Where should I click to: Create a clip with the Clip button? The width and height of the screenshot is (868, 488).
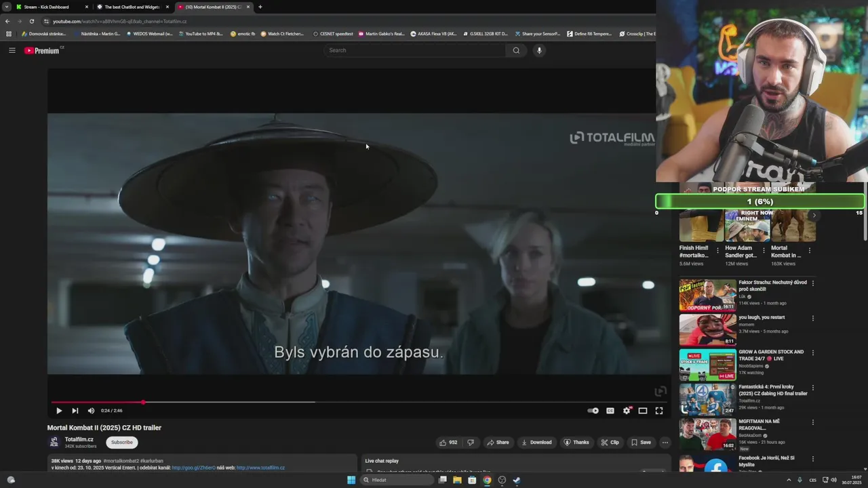610,443
